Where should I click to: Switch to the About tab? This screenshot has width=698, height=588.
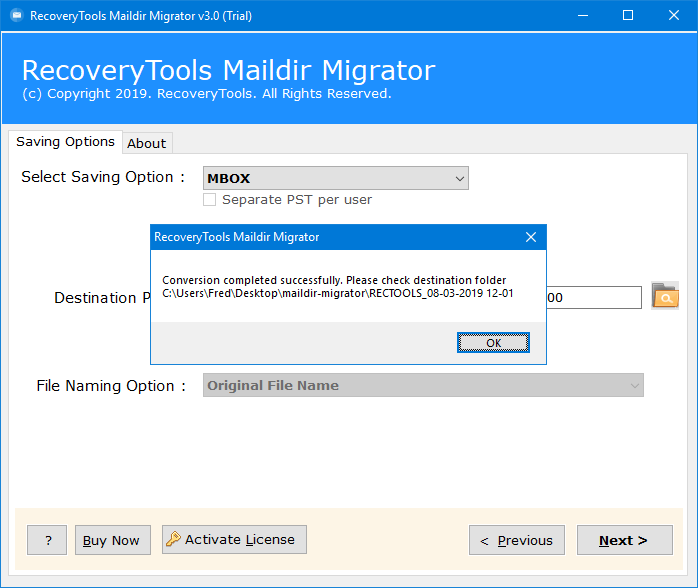click(147, 143)
